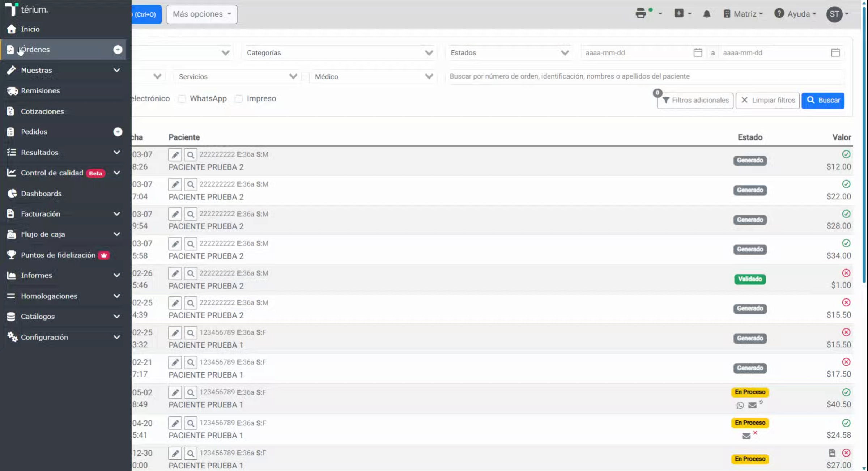Tick the Impreso checkbox filter
The height and width of the screenshot is (471, 868).
[239, 99]
